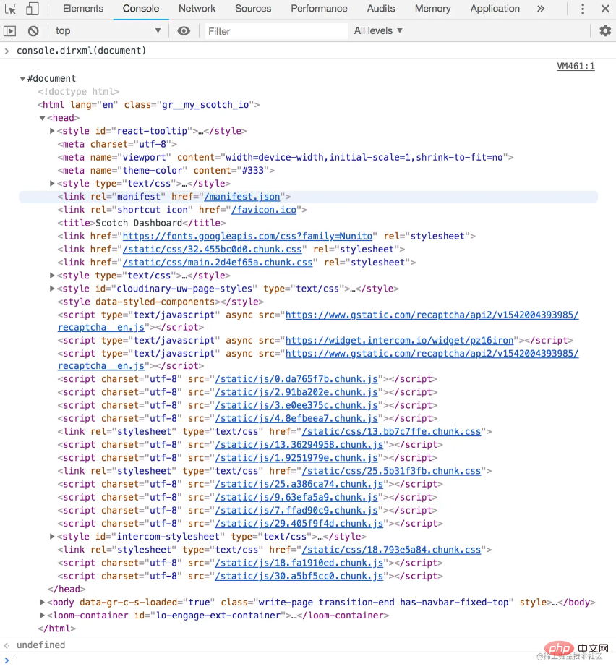Select the meta theme-color #333 row
The width and height of the screenshot is (616, 672).
coord(166,171)
